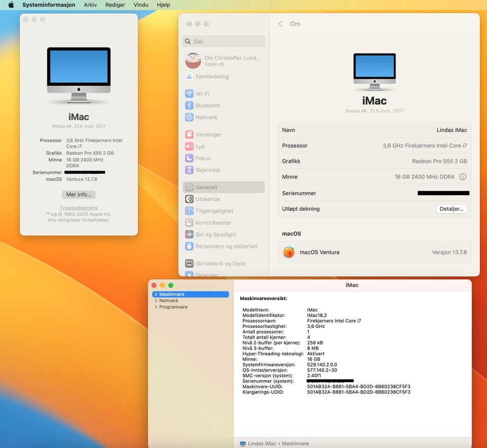Select the Fokus moon icon
This screenshot has height=448, width=487.
pyautogui.click(x=189, y=158)
